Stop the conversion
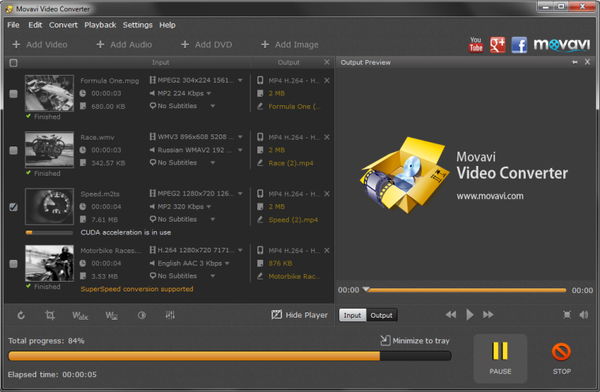Screen dimensions: 600x392 (561, 358)
